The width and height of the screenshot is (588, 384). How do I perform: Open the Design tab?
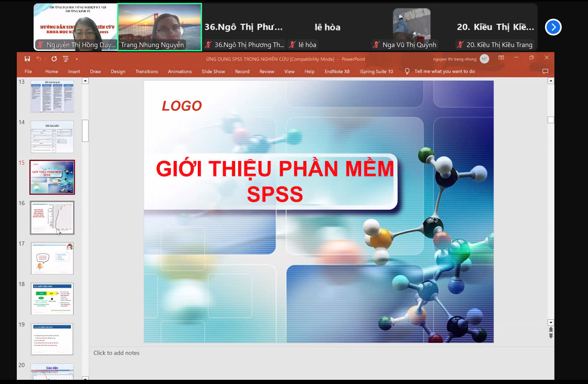click(x=118, y=71)
